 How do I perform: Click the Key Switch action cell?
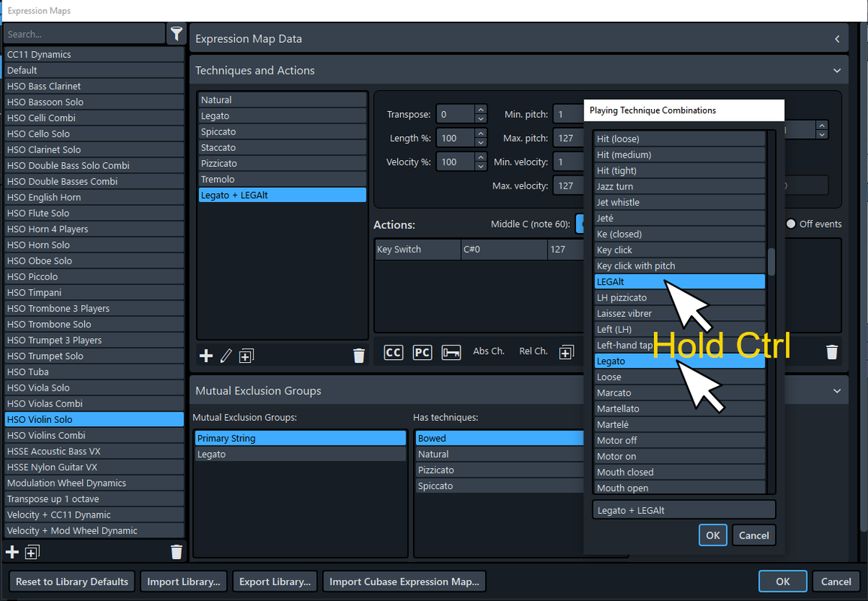point(418,249)
